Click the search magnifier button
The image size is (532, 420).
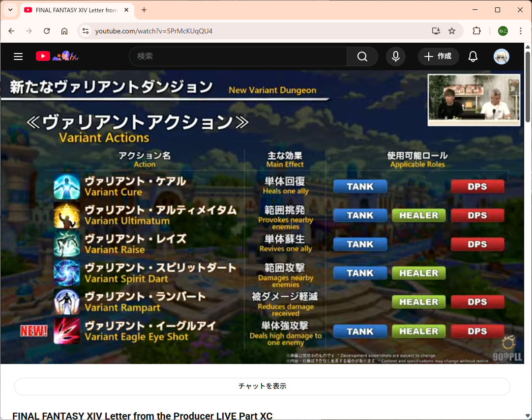[x=362, y=56]
